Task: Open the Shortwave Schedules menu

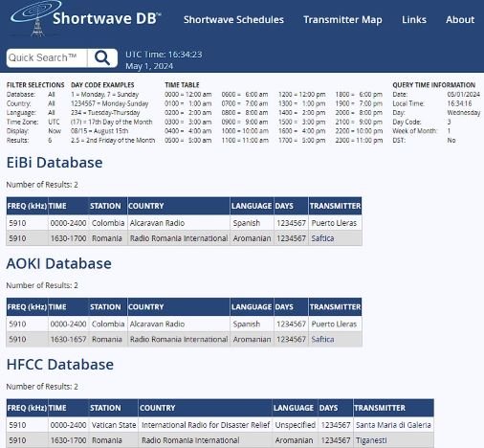Action: [x=233, y=19]
